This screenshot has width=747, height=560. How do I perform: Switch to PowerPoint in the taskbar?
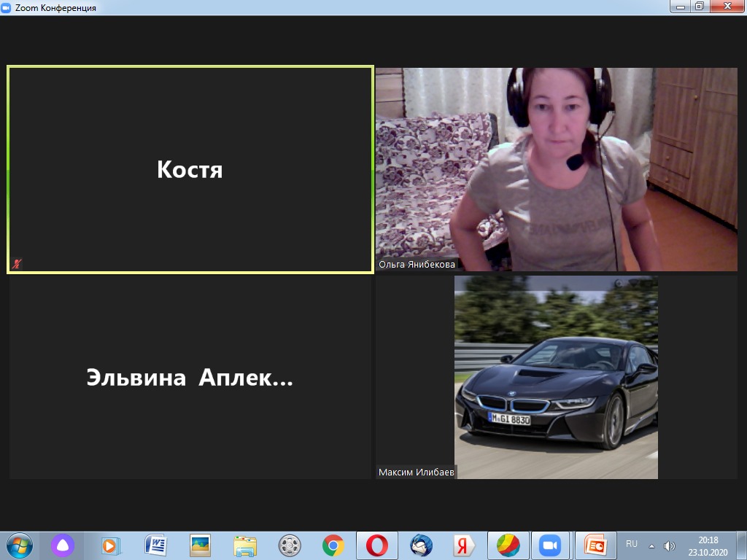(595, 545)
